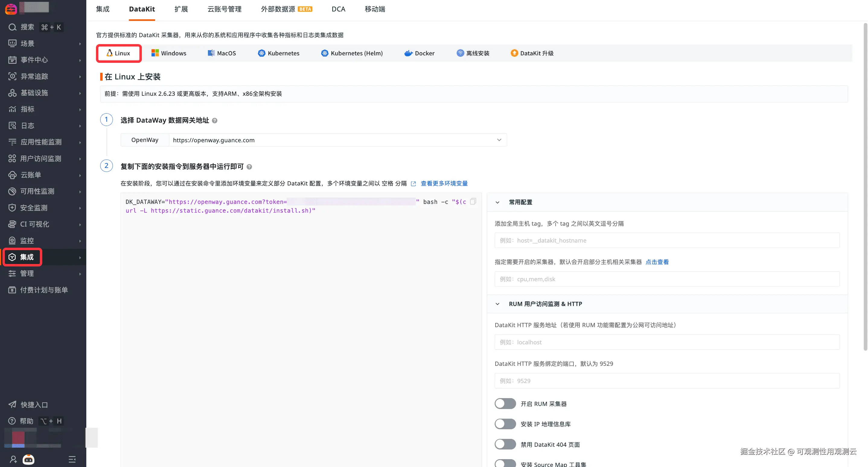Collapse the 常用配置 section
Screen dimensions: 868x467
(497, 202)
